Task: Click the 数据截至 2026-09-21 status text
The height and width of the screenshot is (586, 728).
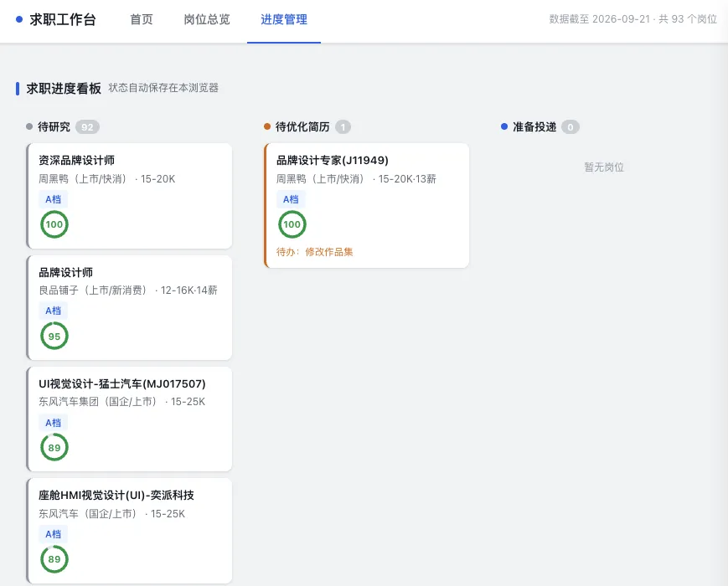Action: tap(632, 19)
